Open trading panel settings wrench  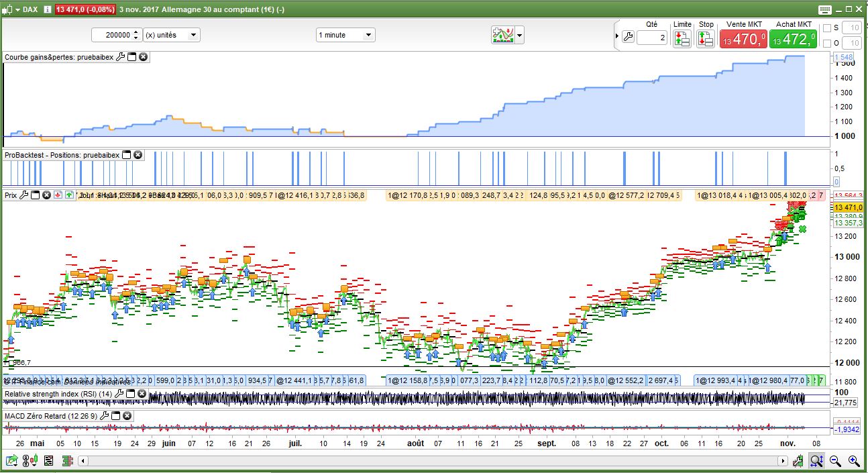[x=628, y=38]
